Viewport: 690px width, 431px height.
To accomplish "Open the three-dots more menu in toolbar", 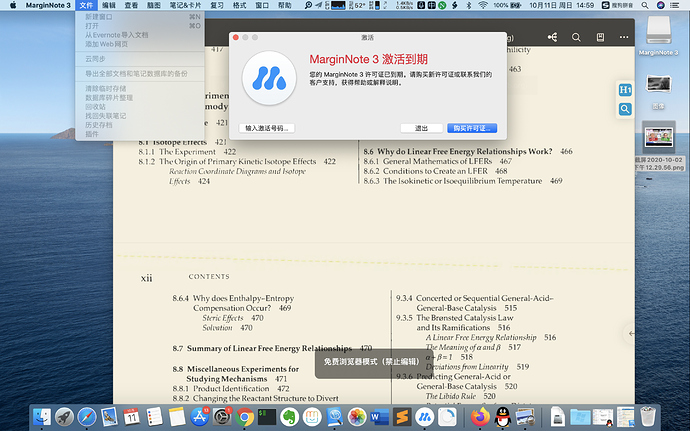I will click(624, 37).
